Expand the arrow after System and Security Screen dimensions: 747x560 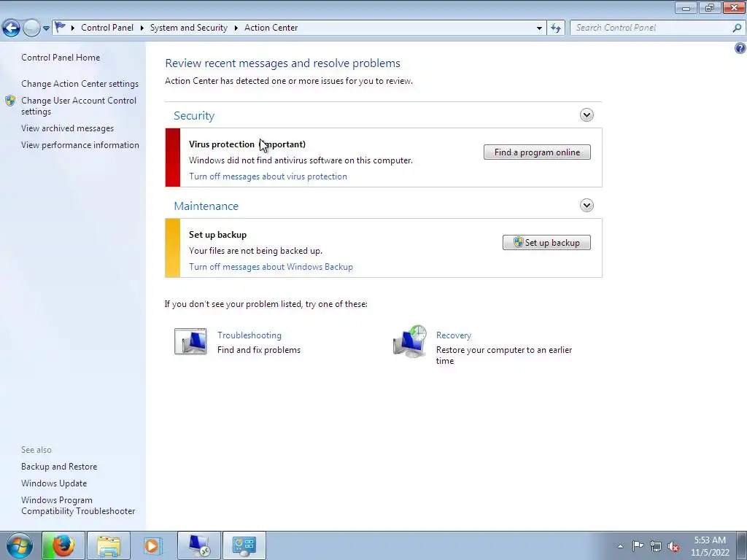click(x=236, y=28)
